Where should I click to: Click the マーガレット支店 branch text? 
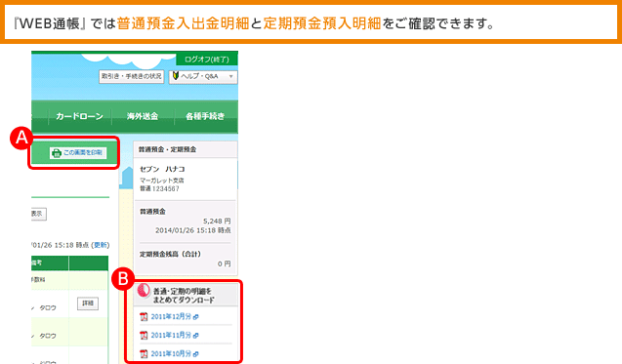tap(161, 181)
